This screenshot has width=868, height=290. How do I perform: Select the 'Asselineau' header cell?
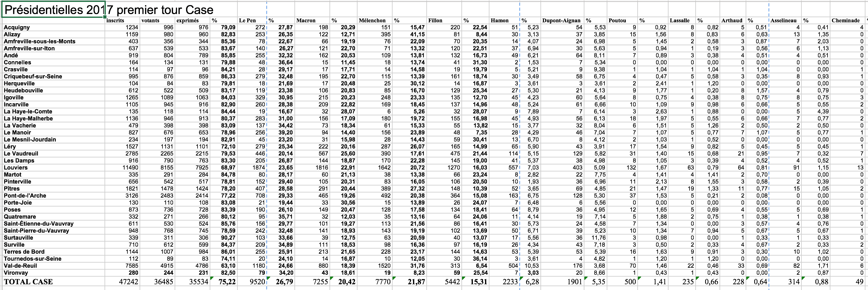pos(783,20)
